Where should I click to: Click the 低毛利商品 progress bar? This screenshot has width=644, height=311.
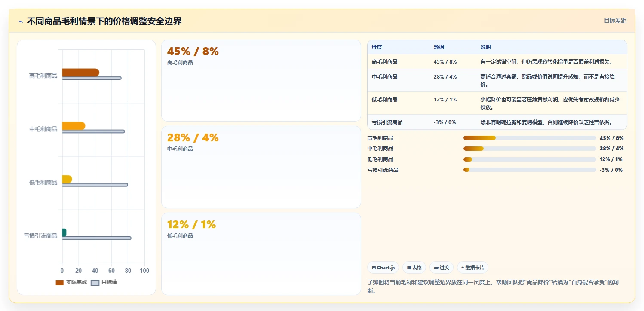click(x=530, y=159)
